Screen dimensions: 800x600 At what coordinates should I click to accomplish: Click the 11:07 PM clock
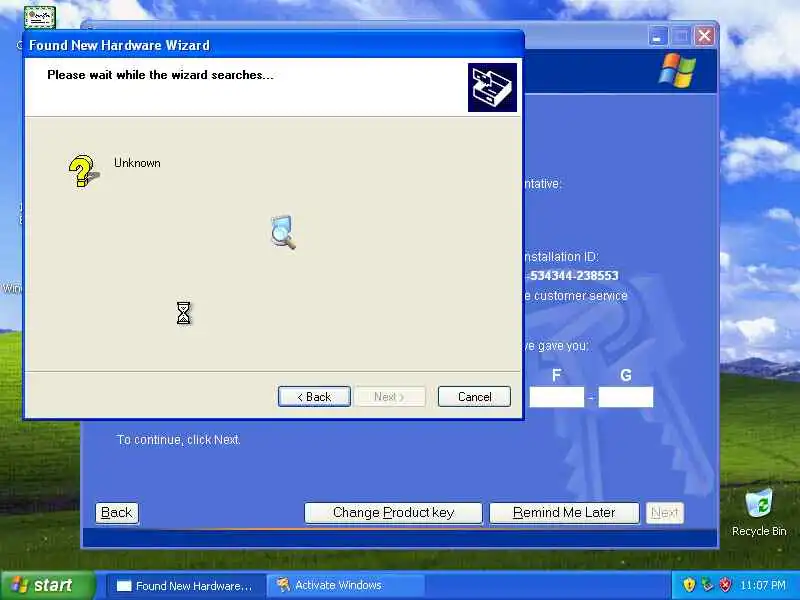pyautogui.click(x=763, y=585)
